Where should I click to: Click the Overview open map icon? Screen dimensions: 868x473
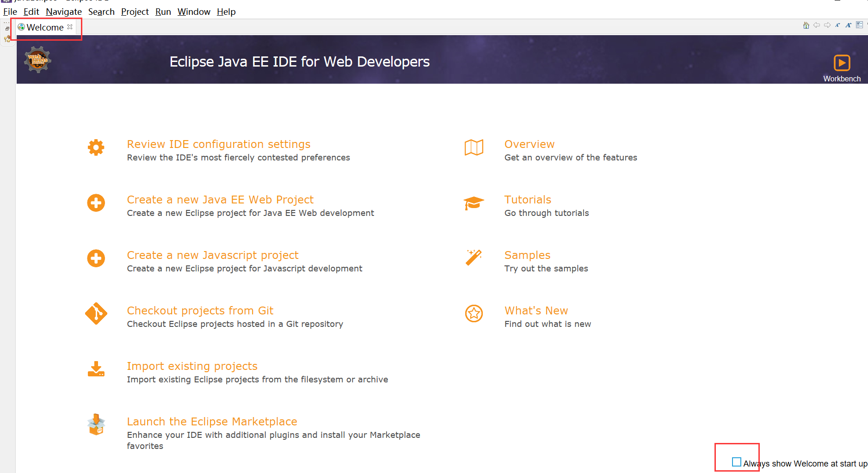tap(474, 147)
